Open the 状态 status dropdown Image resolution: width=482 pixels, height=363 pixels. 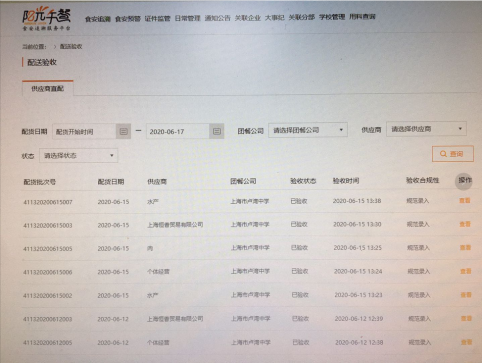coord(78,155)
